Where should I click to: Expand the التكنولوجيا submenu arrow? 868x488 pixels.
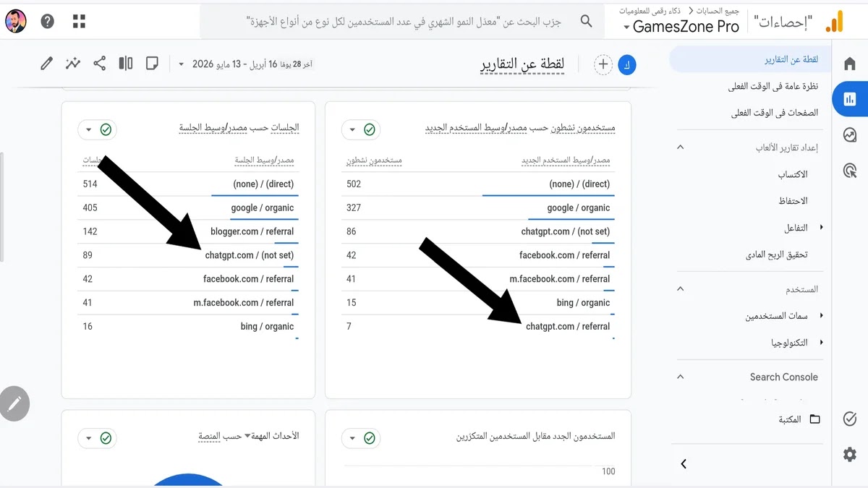[821, 343]
